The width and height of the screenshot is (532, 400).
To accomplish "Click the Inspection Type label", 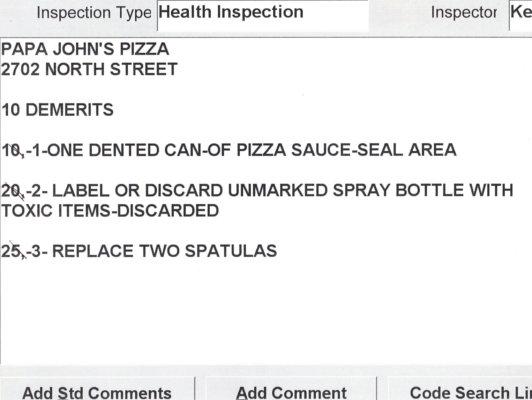I will (94, 13).
